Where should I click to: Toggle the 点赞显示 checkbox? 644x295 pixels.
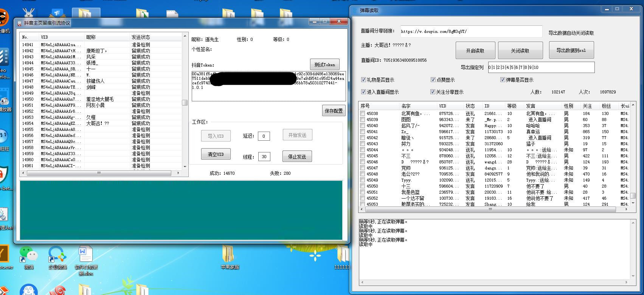433,80
